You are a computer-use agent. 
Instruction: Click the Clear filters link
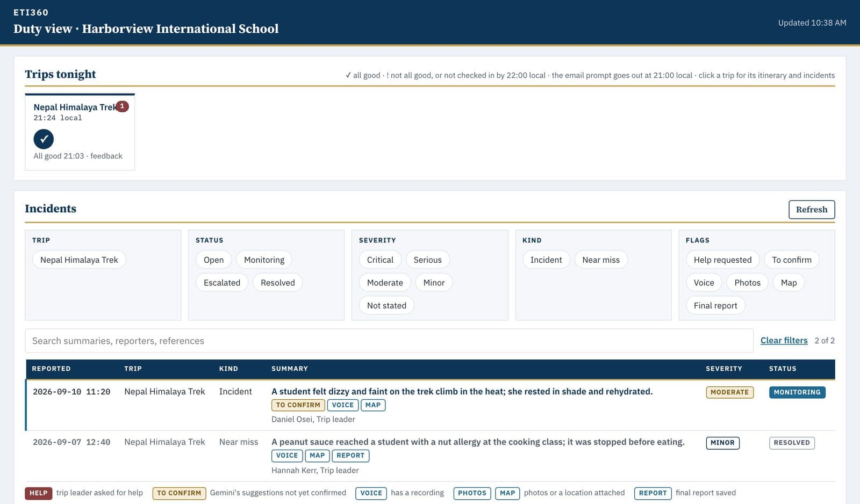(784, 341)
